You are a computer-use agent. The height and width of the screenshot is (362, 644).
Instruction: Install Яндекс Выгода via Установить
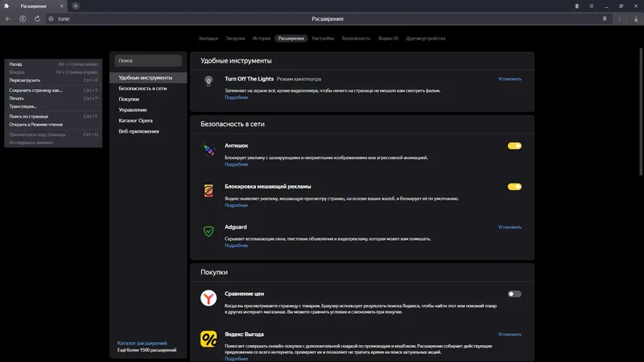[510, 335]
